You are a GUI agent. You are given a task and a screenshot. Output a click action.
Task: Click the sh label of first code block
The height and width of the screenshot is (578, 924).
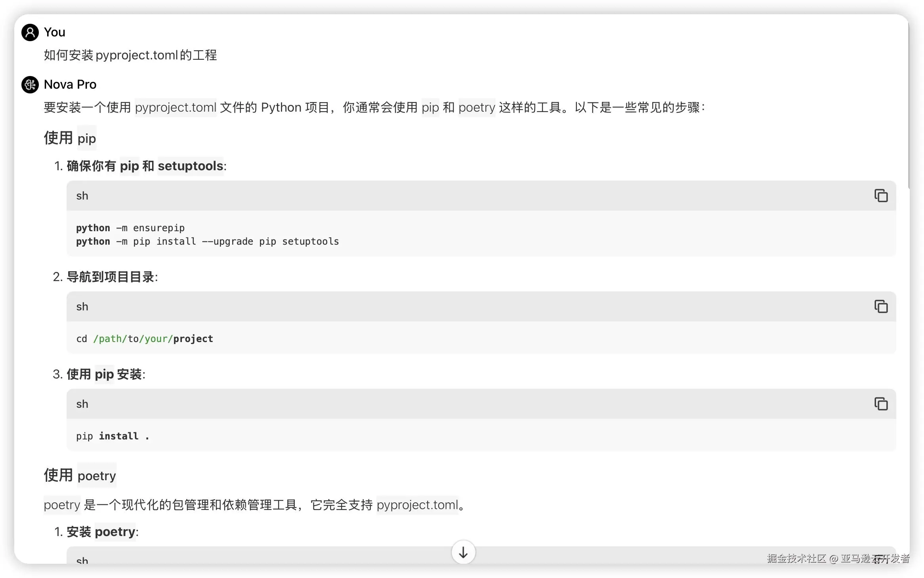(82, 196)
